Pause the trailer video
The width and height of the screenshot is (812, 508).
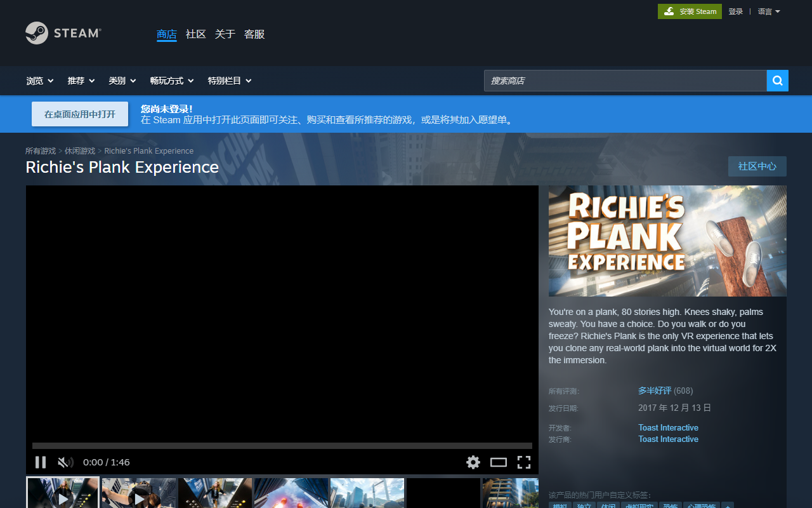pyautogui.click(x=41, y=462)
